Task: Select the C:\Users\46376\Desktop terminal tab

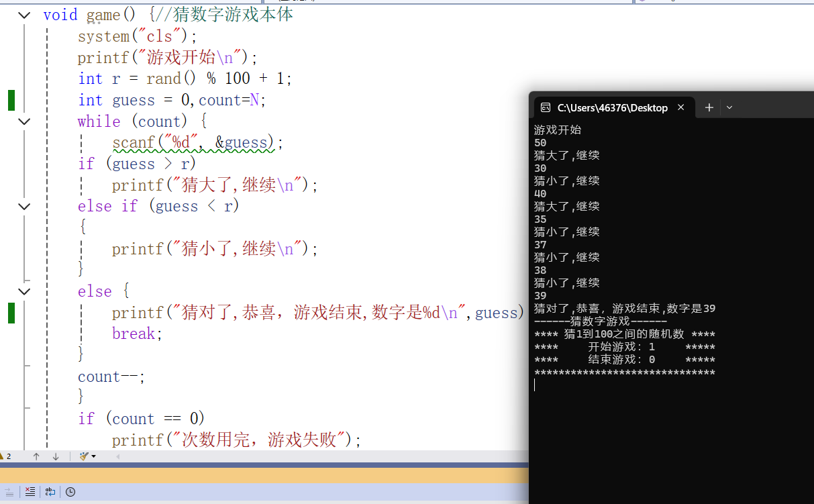Action: 613,107
